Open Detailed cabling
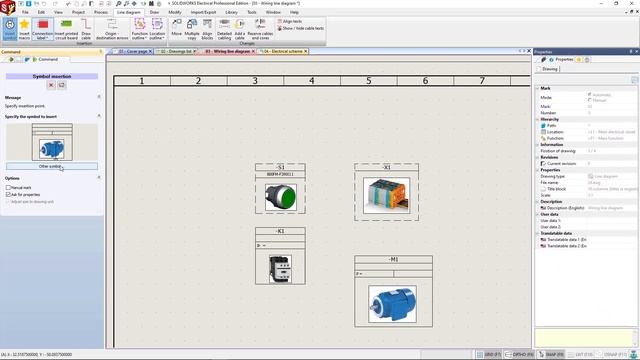The height and width of the screenshot is (360, 640). point(224,29)
